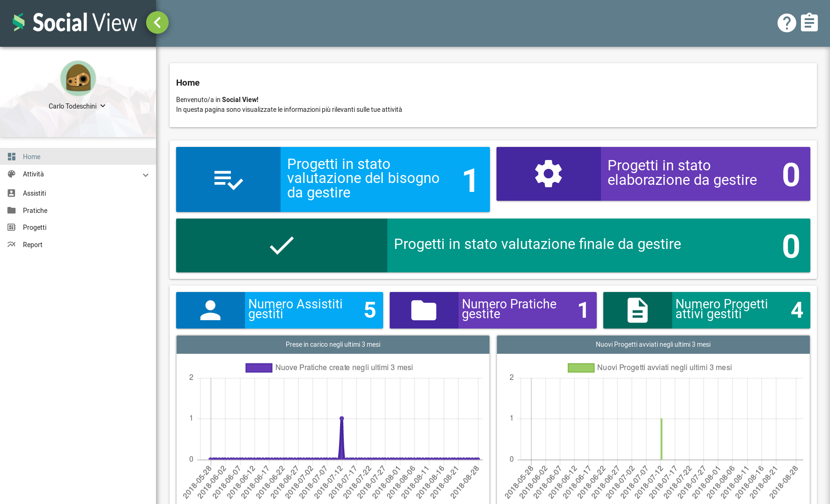Click the gear icon on elaborazione card
This screenshot has height=504, width=830.
click(548, 174)
